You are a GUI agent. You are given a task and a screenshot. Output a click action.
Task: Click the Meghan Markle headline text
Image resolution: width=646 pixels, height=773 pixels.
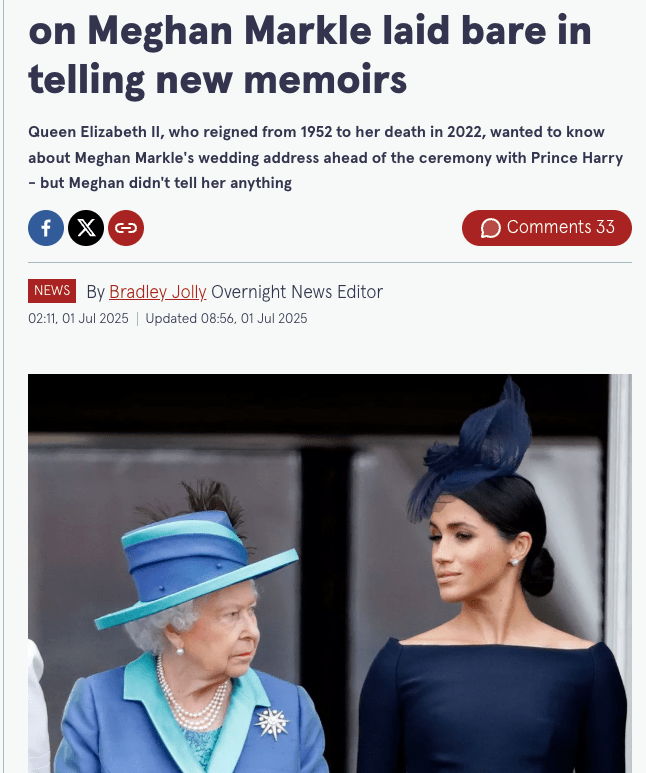click(310, 55)
